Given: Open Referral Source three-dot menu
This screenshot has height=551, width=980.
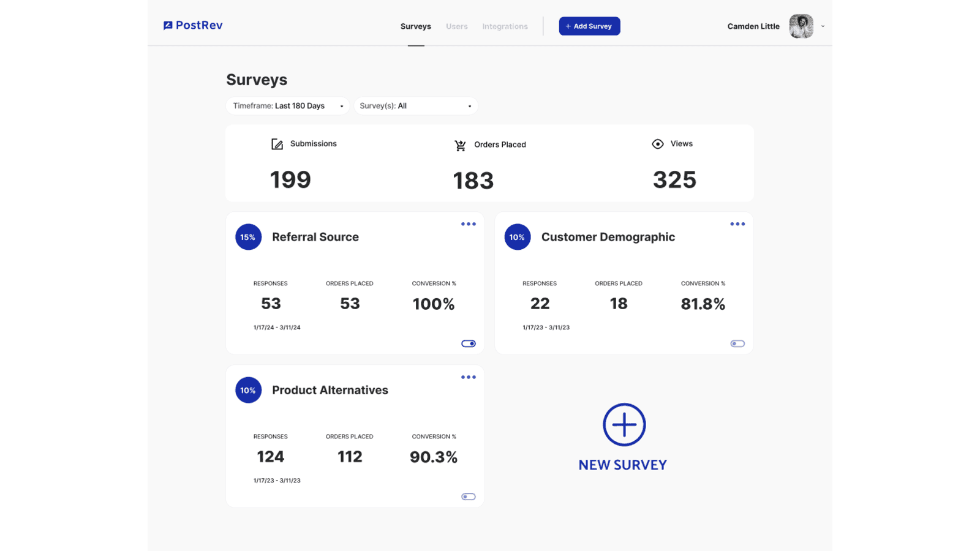Looking at the screenshot, I should click(x=469, y=224).
